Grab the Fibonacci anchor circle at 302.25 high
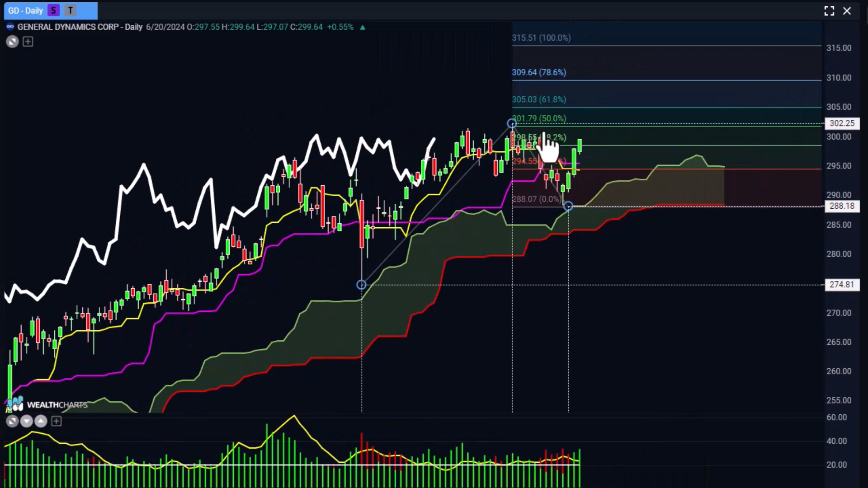The image size is (868, 488). [512, 123]
